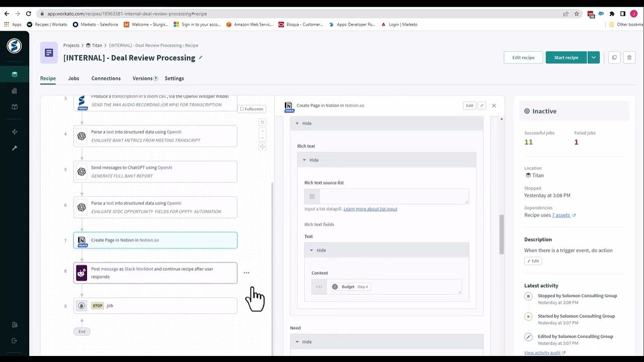Click the browser bookmark star icon
The width and height of the screenshot is (644, 362).
(x=577, y=14)
